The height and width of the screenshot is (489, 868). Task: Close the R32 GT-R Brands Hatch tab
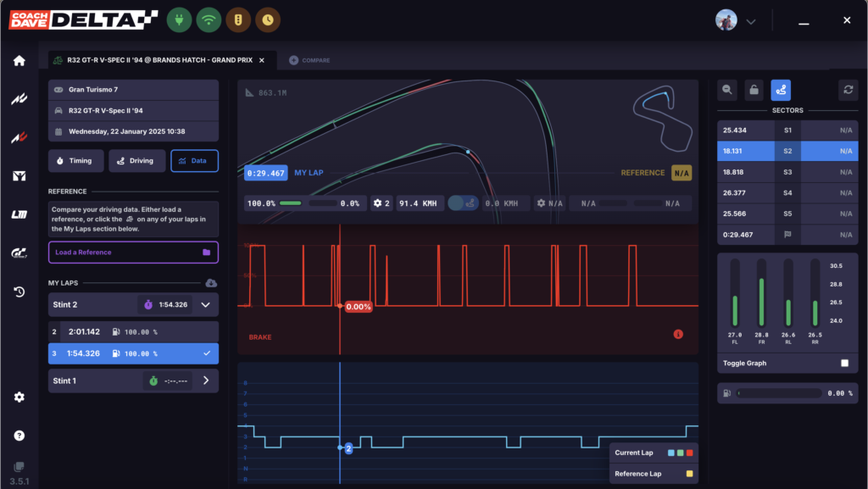click(262, 60)
